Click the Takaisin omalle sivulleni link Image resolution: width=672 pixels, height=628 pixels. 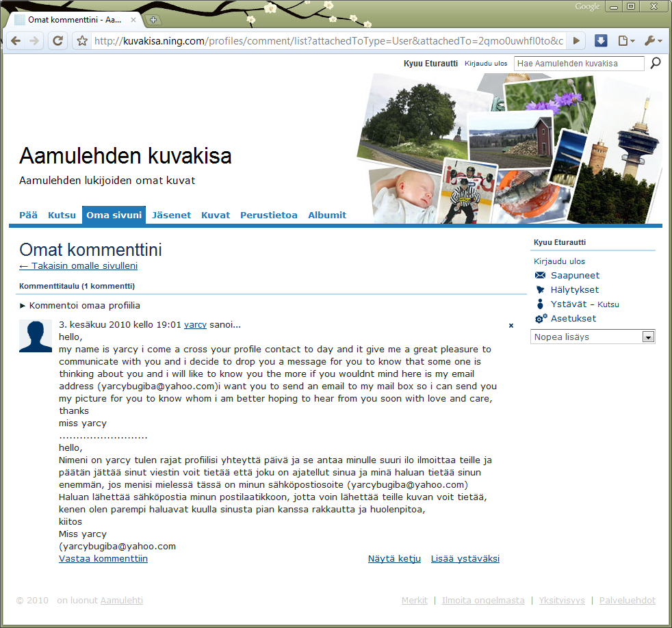tap(78, 266)
